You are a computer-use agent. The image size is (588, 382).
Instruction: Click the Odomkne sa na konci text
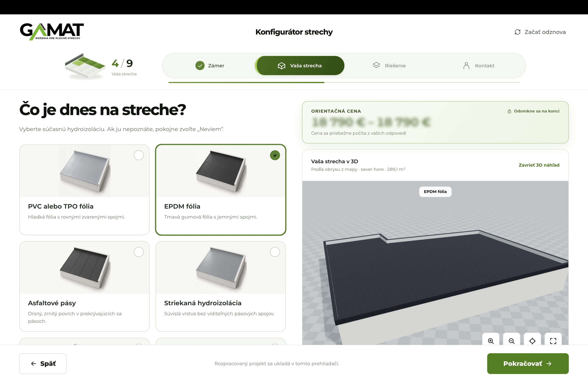(x=537, y=111)
